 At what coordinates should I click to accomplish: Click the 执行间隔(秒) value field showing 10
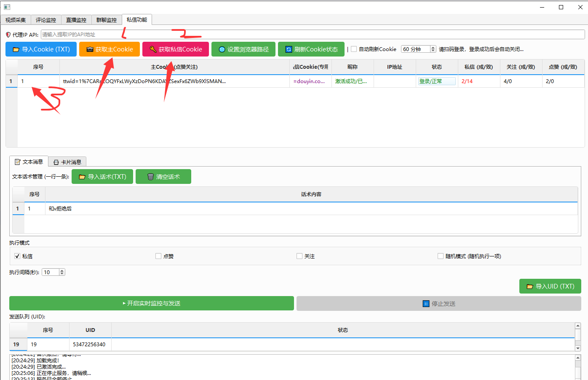pos(51,272)
